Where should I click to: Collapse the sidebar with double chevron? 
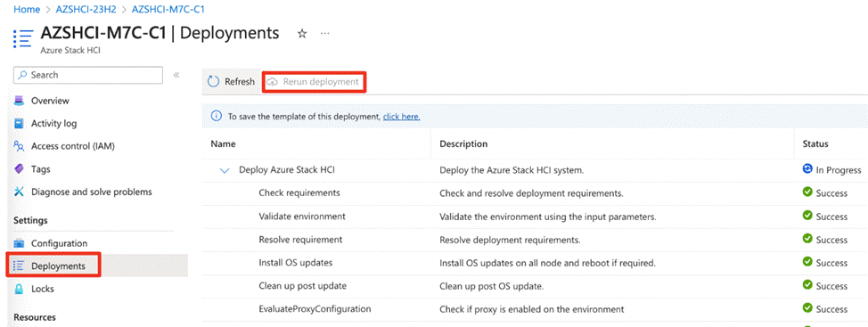click(176, 75)
